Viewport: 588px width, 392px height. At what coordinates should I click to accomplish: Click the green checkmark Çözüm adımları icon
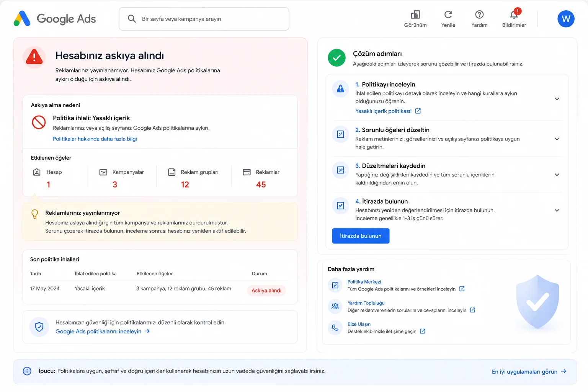coord(336,58)
